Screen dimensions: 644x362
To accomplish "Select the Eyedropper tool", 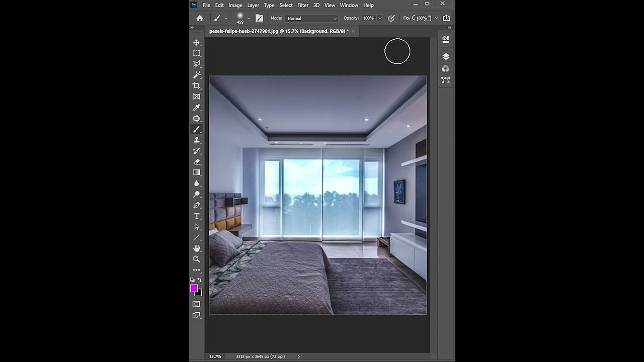I will tap(197, 108).
